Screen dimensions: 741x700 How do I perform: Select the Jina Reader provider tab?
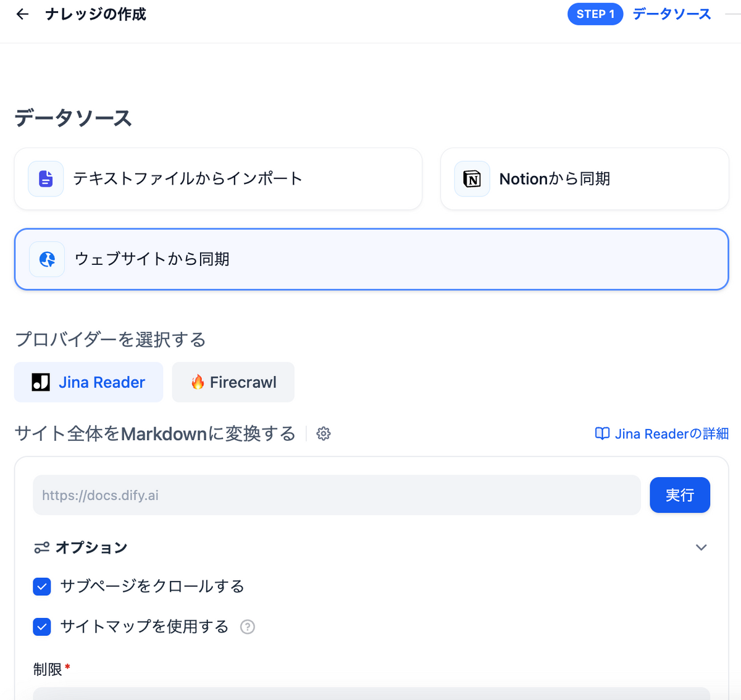[88, 382]
